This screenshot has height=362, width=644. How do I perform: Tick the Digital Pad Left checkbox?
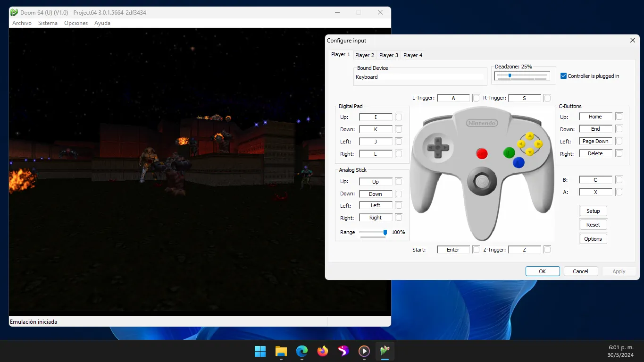399,141
